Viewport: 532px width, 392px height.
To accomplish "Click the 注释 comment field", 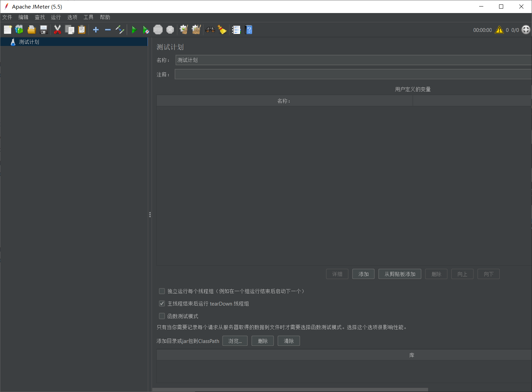I will pyautogui.click(x=353, y=74).
